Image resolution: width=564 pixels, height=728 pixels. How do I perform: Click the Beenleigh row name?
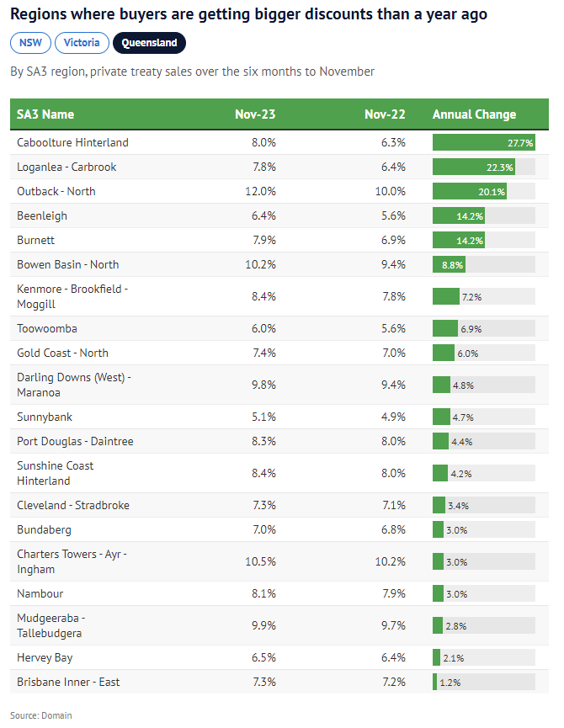coord(42,215)
